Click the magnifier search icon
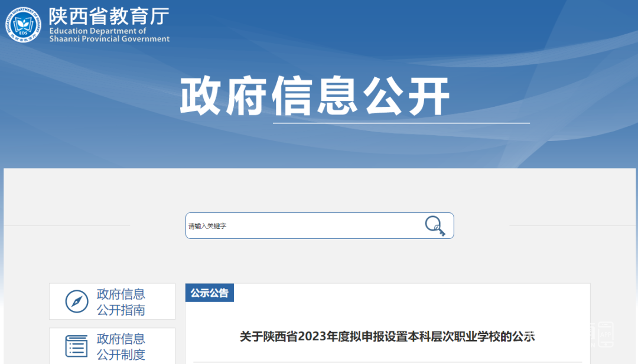 point(435,226)
